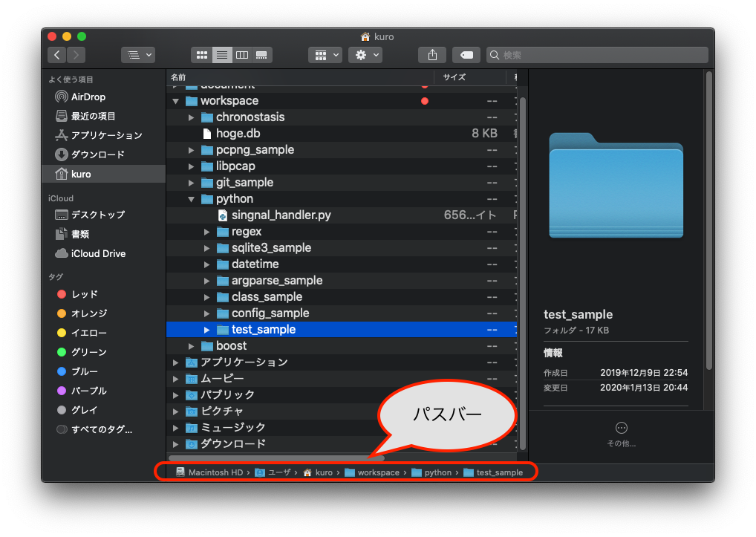
Task: Open iCloud Drive in the sidebar
Action: 103,253
